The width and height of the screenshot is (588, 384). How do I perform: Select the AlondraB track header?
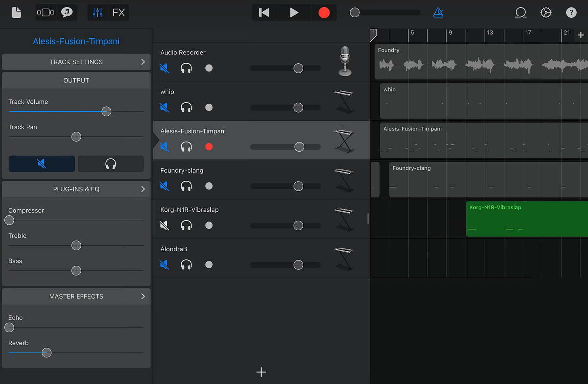coord(261,258)
